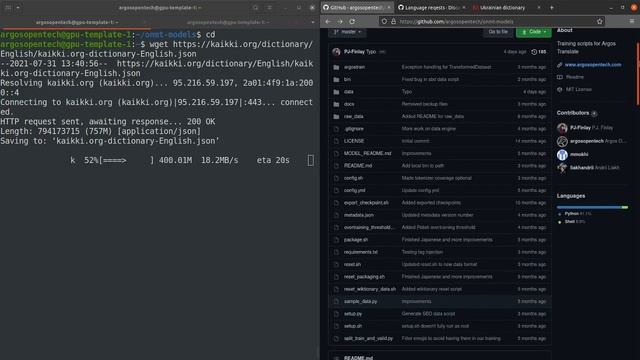640x360 pixels.
Task: Open the bin folder
Action: 347,79
